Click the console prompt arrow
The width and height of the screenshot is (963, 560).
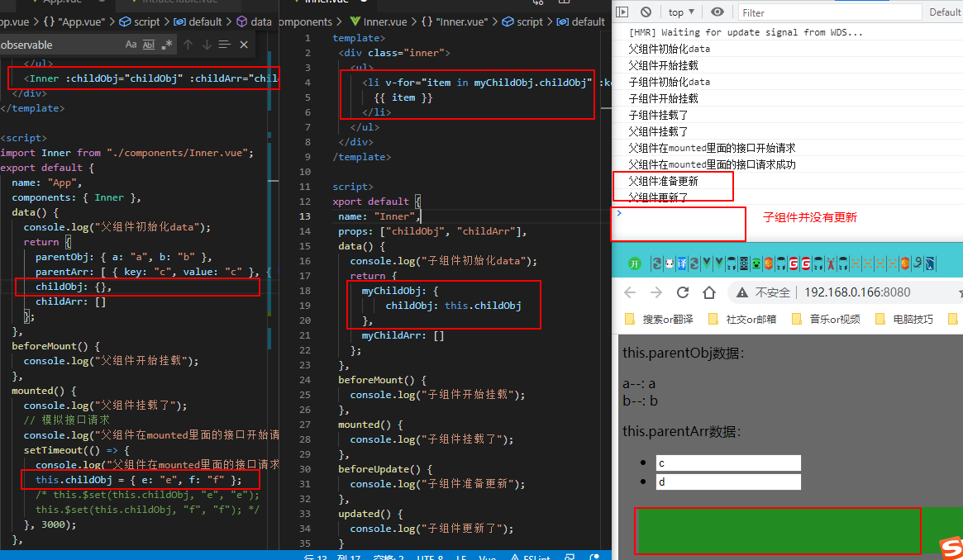[619, 213]
